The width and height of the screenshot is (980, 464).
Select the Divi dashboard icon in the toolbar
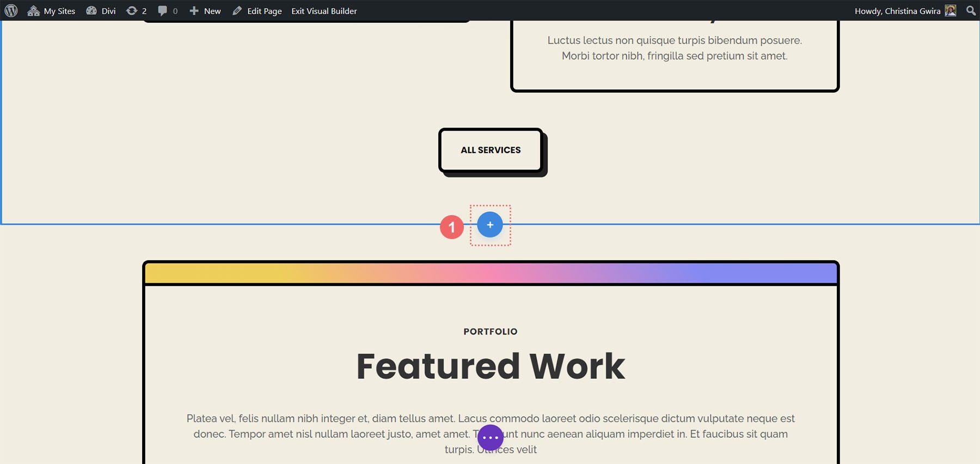pos(92,10)
